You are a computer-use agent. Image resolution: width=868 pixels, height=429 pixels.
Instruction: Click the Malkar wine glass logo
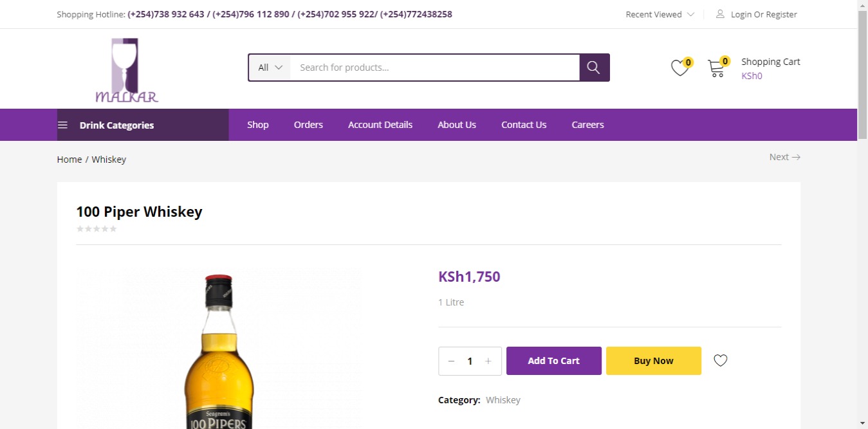tap(127, 71)
